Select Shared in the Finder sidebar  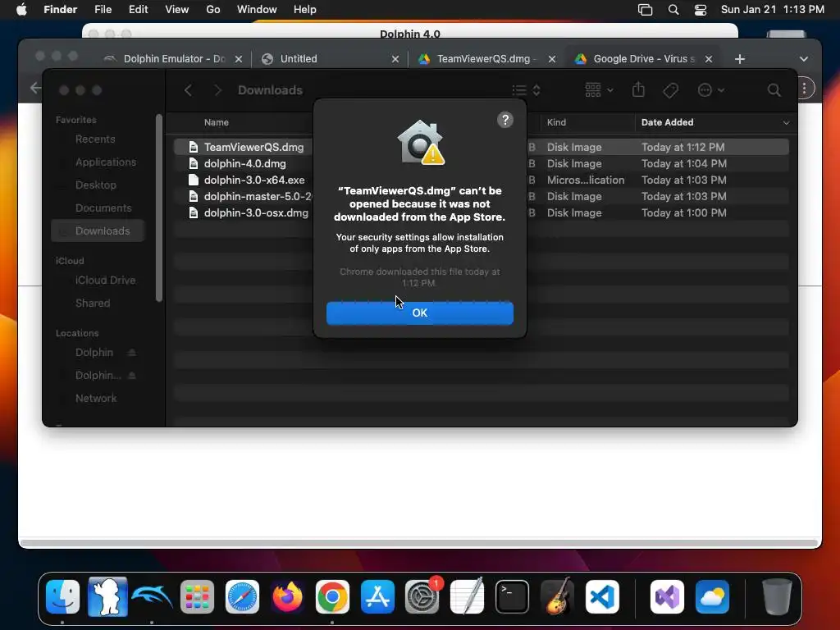92,304
